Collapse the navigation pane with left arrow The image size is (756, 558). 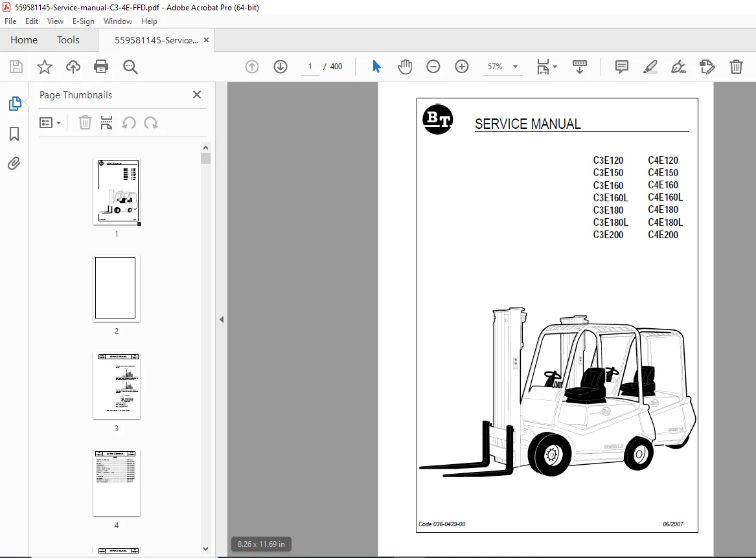pos(222,320)
